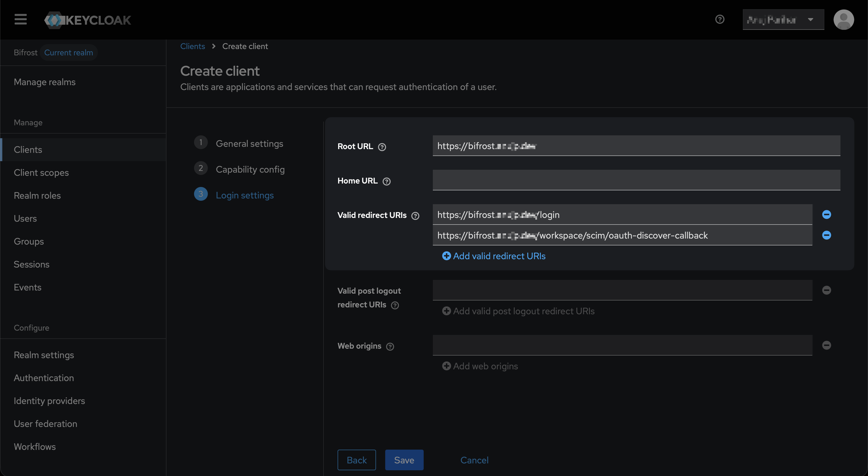This screenshot has height=476, width=868.
Task: Click the Current realm badge
Action: click(69, 52)
